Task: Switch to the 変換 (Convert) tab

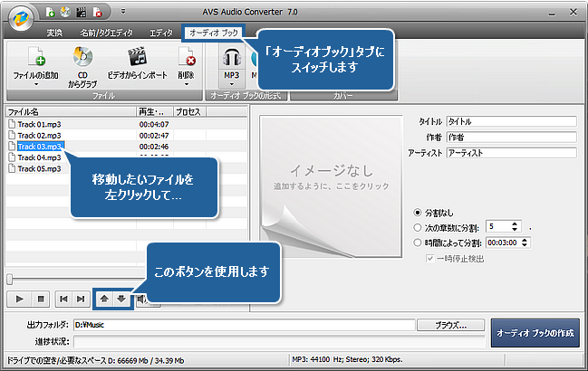Action: [53, 33]
